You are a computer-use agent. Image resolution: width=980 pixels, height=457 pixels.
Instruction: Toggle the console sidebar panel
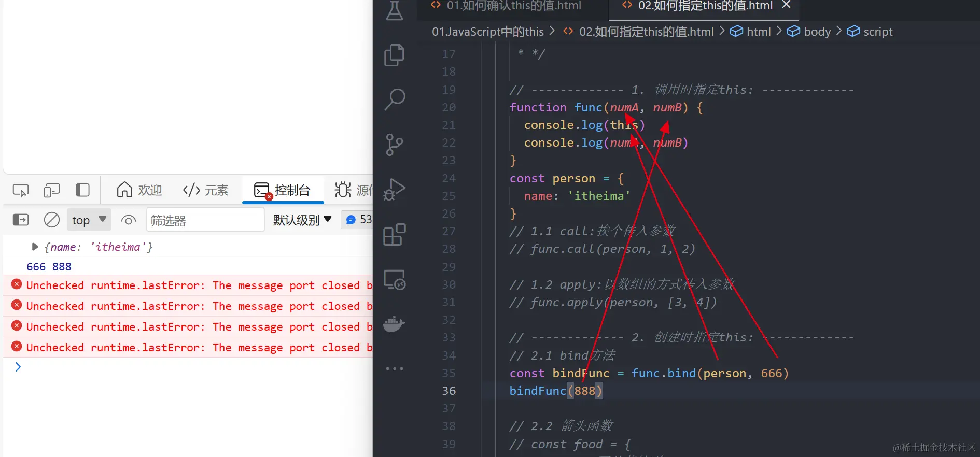21,220
